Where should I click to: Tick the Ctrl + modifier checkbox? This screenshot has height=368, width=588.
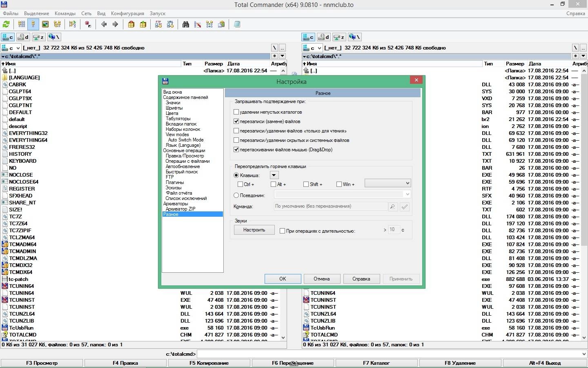240,184
